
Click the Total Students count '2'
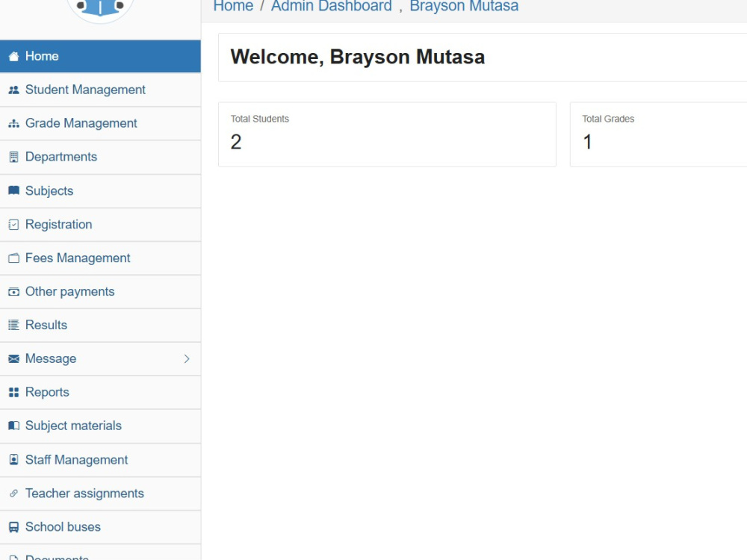(x=236, y=142)
